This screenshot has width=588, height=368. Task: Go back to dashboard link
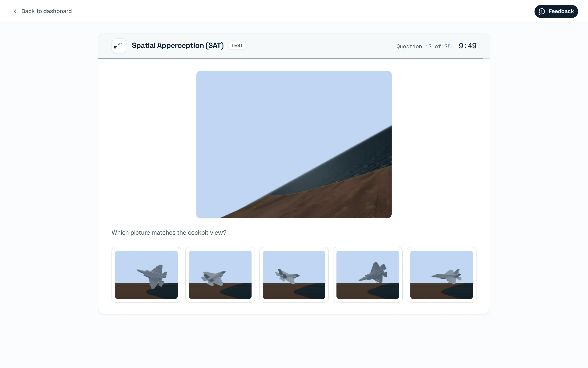[x=42, y=11]
